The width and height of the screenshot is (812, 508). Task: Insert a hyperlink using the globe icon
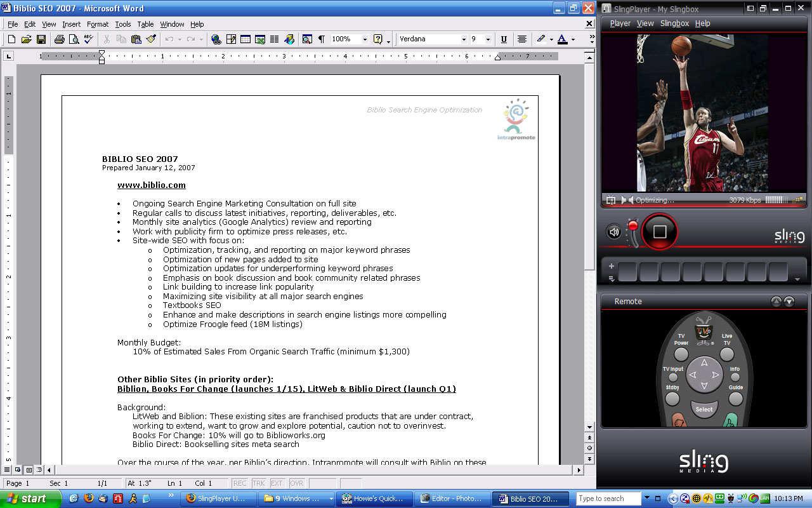tap(216, 39)
